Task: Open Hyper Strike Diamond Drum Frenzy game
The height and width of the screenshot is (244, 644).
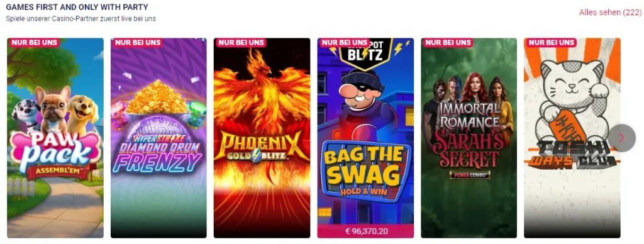Action: [158, 138]
